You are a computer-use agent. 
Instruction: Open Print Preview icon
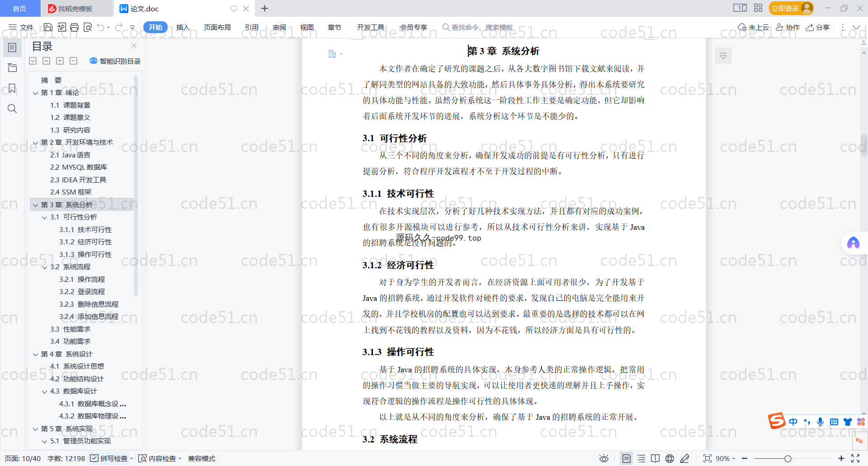tap(88, 27)
